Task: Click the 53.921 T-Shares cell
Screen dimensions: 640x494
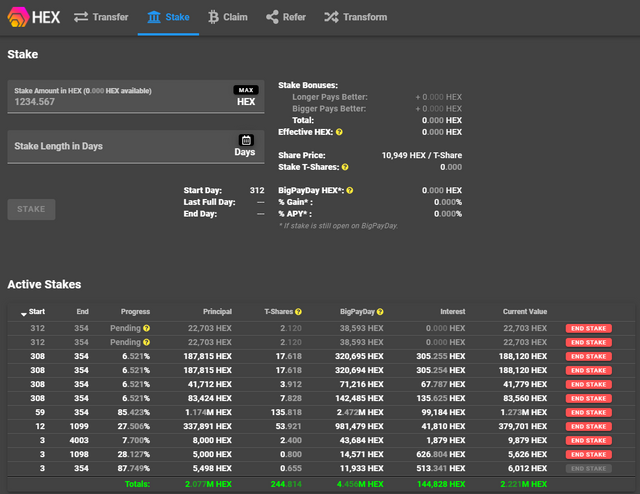Action: coord(288,426)
